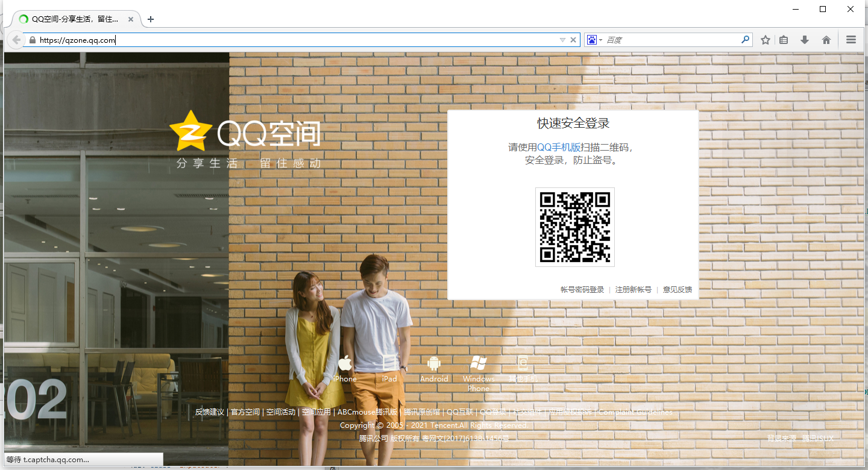The height and width of the screenshot is (470, 868).
Task: Select the iPhone download icon
Action: click(344, 363)
